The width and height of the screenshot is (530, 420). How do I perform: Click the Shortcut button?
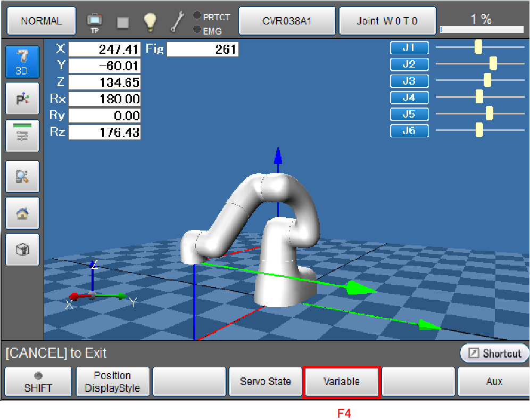(x=494, y=353)
